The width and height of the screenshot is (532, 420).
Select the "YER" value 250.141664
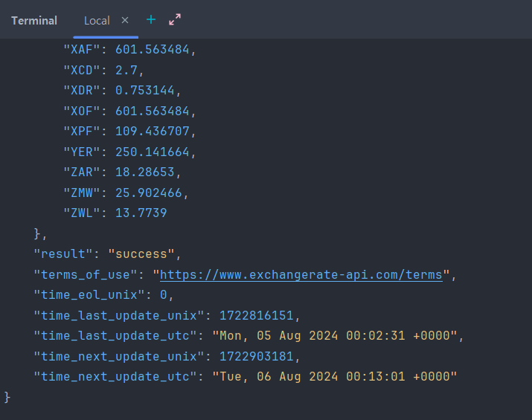152,152
